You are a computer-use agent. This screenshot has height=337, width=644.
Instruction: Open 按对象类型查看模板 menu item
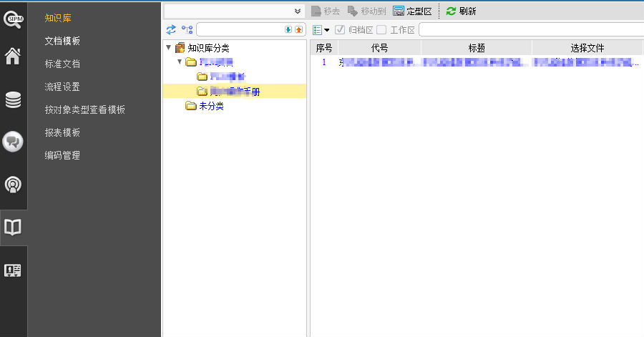click(84, 109)
